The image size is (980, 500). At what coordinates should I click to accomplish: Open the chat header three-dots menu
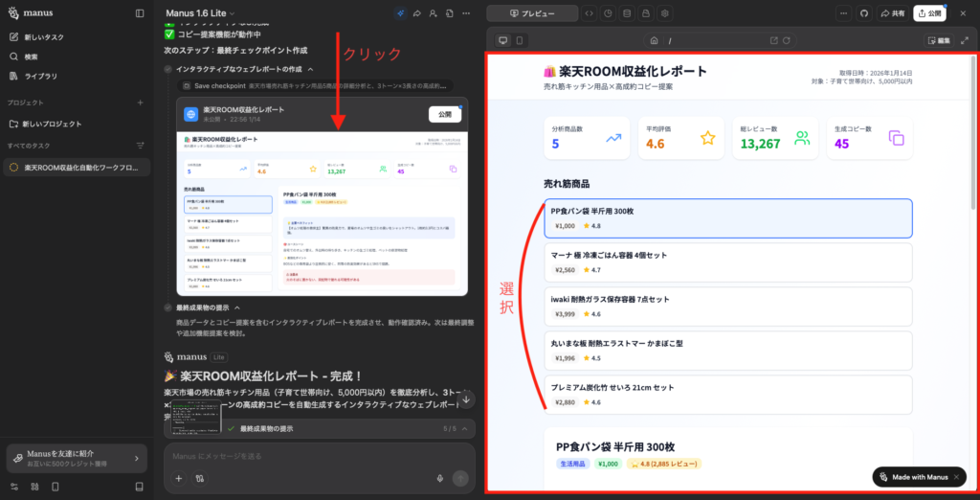tap(466, 13)
